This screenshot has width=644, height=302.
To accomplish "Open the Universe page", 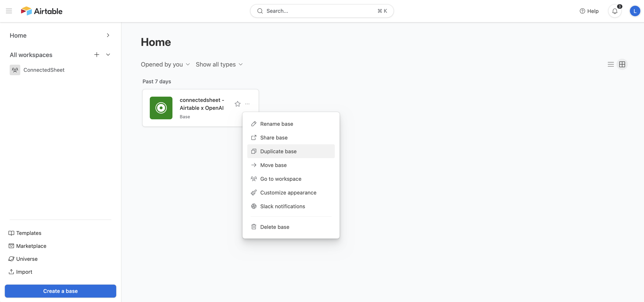I will 27,259.
